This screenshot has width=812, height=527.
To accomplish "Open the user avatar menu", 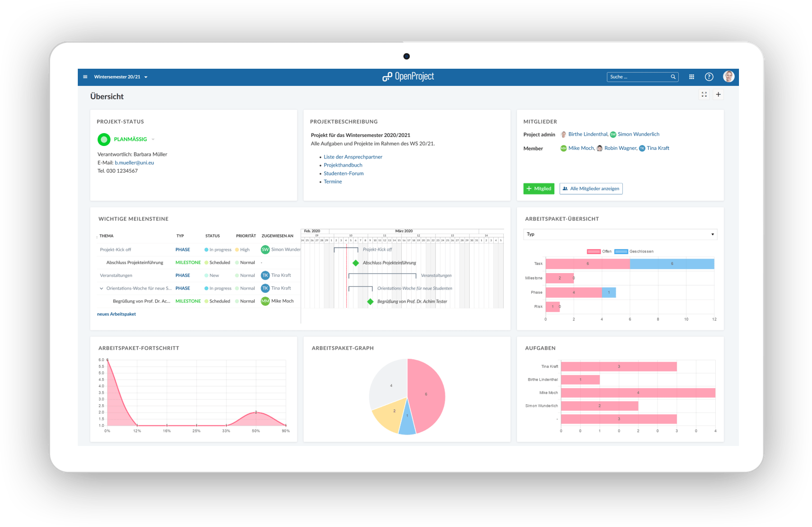I will click(729, 77).
